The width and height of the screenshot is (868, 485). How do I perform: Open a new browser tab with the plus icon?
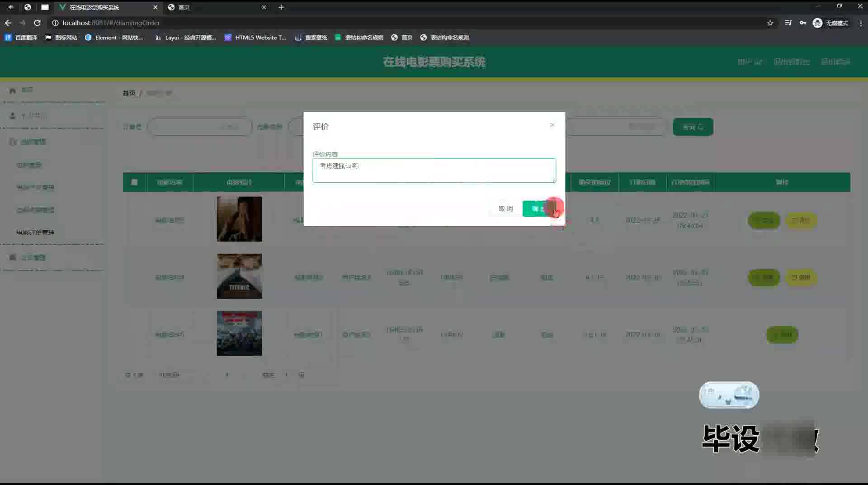tap(281, 7)
